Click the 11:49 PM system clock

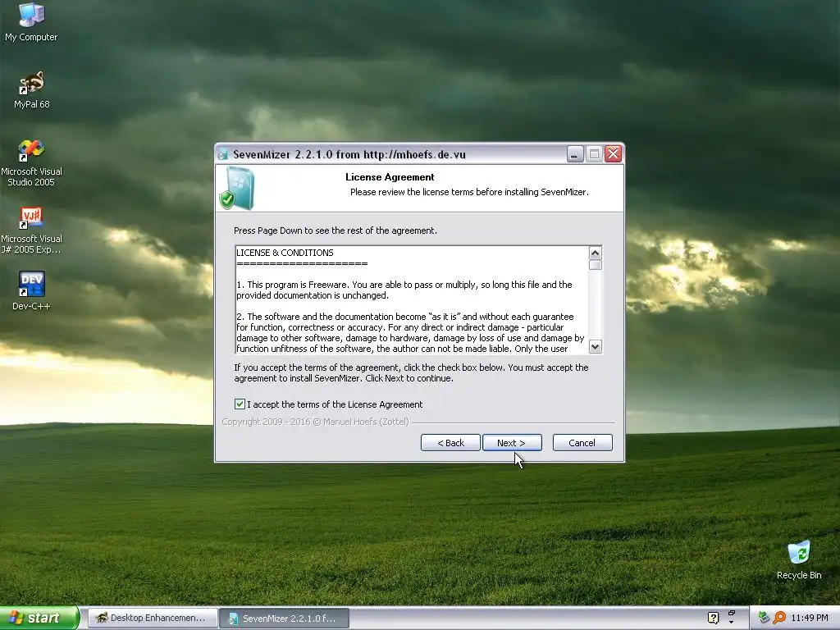coord(810,618)
